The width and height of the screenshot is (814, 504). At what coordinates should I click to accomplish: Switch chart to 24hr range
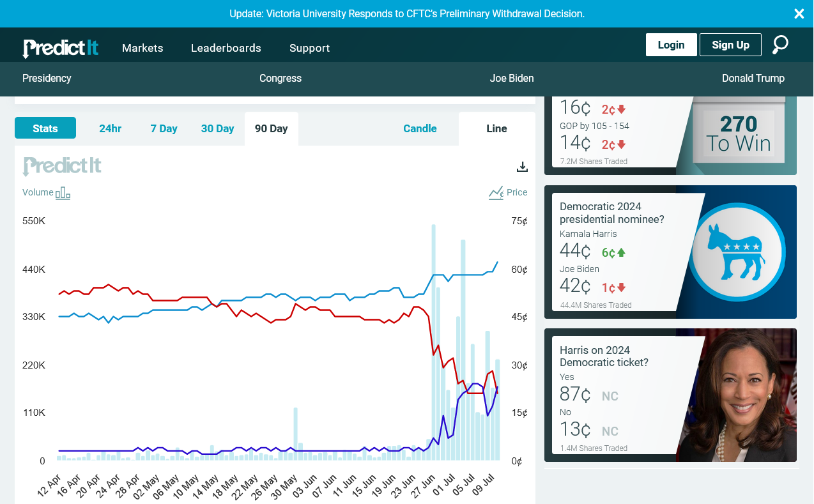click(x=110, y=128)
